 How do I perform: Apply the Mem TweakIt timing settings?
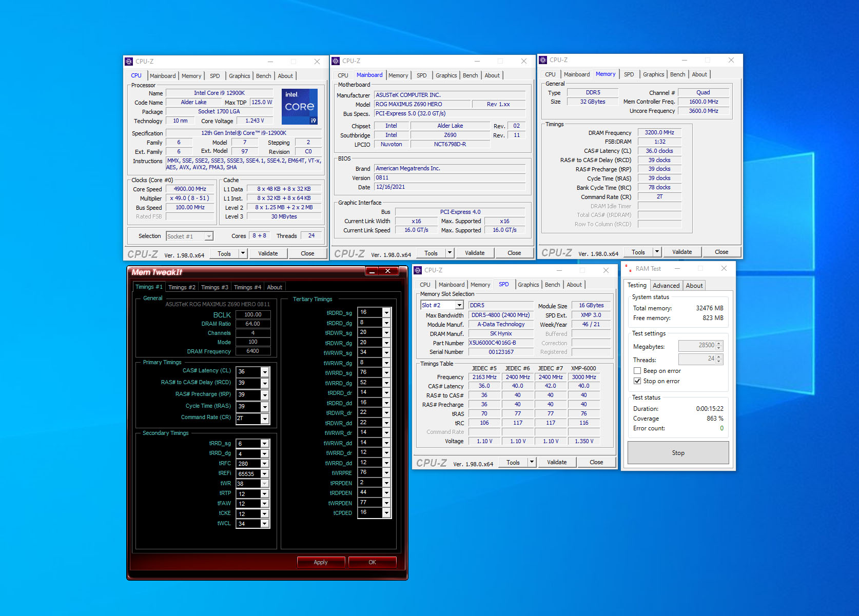coord(321,562)
